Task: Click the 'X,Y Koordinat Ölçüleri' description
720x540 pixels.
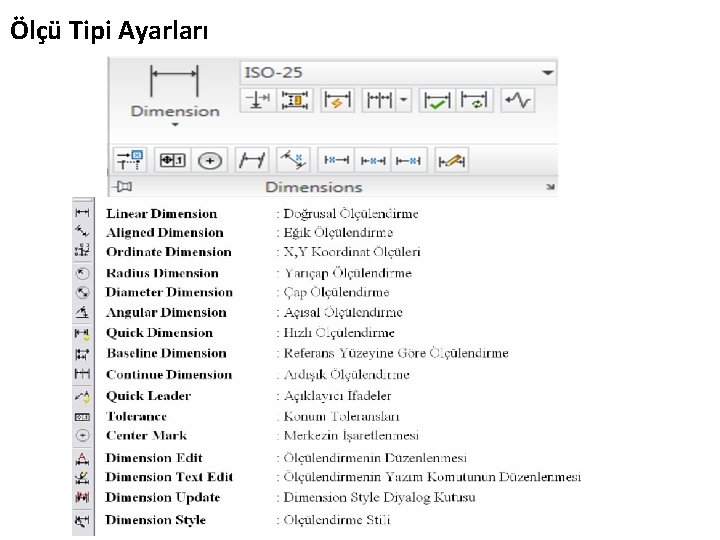Action: 352,252
